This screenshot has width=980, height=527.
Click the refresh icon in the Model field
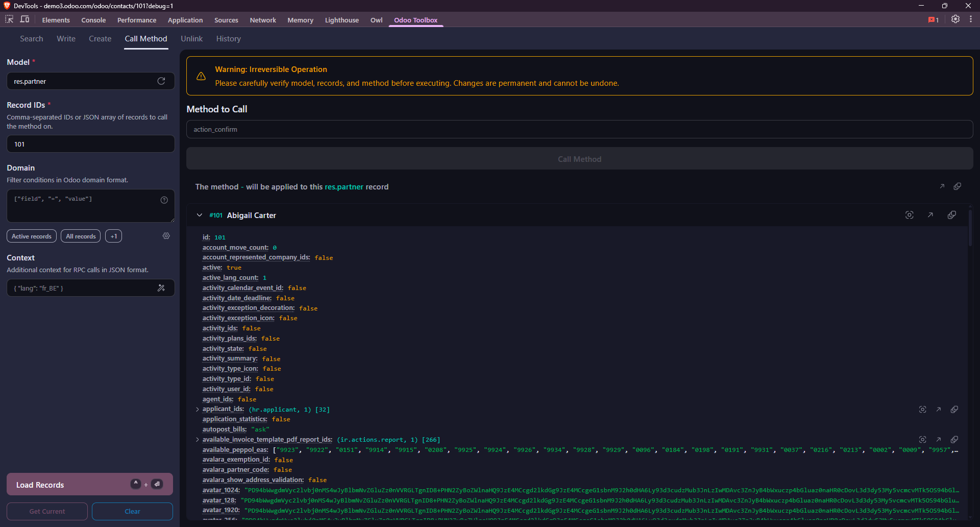click(x=161, y=81)
